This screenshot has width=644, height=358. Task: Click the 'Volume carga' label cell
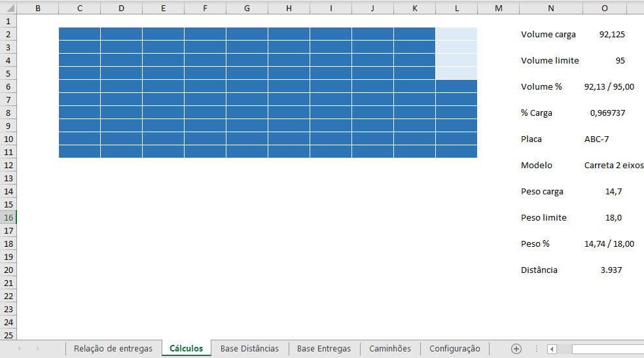(x=548, y=35)
